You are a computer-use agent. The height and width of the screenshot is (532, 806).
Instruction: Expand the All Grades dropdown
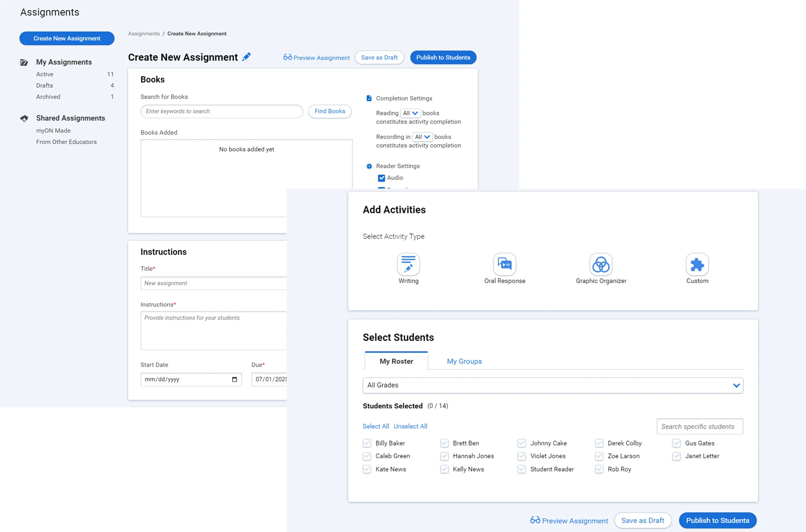click(x=553, y=385)
